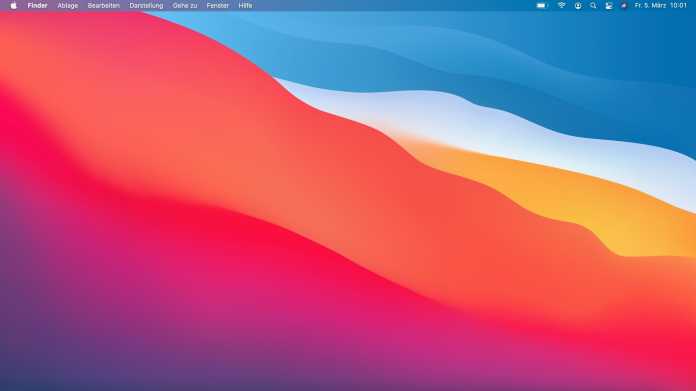The height and width of the screenshot is (391, 696).
Task: Click the date Fr. 5. März
Action: 650,6
